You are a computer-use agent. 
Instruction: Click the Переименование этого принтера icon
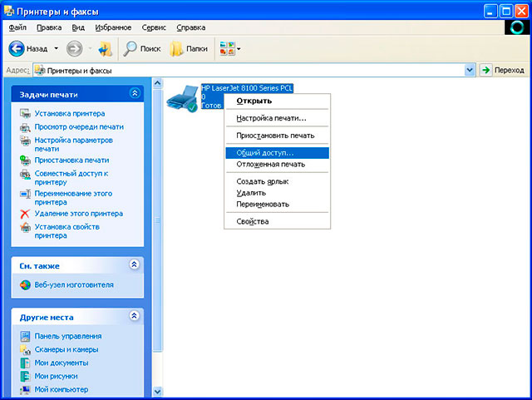[x=25, y=194]
